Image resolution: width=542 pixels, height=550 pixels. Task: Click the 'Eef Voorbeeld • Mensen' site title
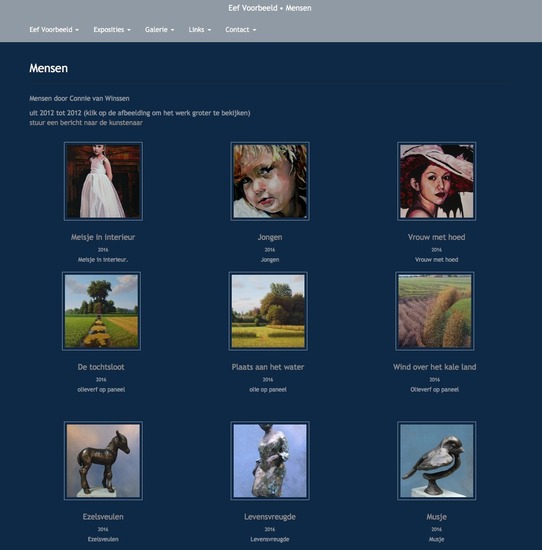pos(270,8)
